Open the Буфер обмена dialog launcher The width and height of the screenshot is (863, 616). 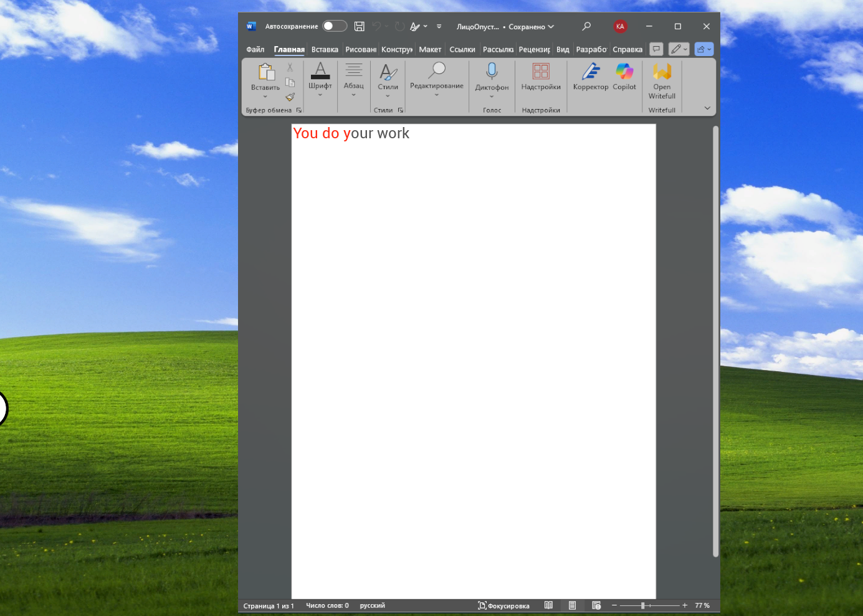pos(299,110)
